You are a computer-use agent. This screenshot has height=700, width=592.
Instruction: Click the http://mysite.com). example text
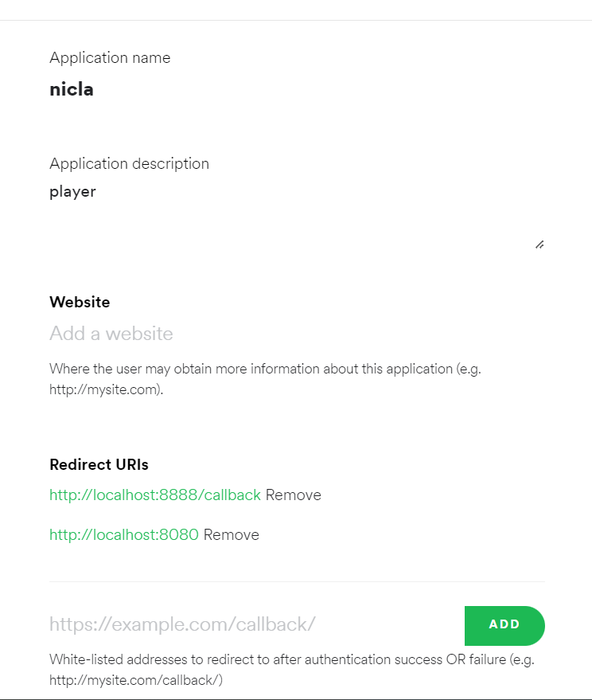pyautogui.click(x=106, y=390)
